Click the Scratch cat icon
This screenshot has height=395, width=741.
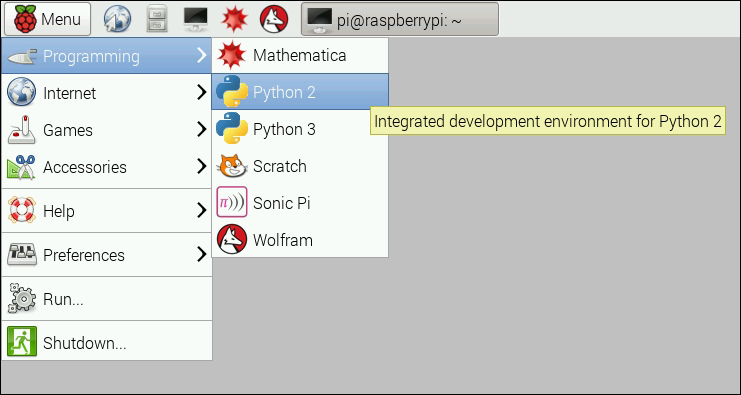click(x=232, y=166)
